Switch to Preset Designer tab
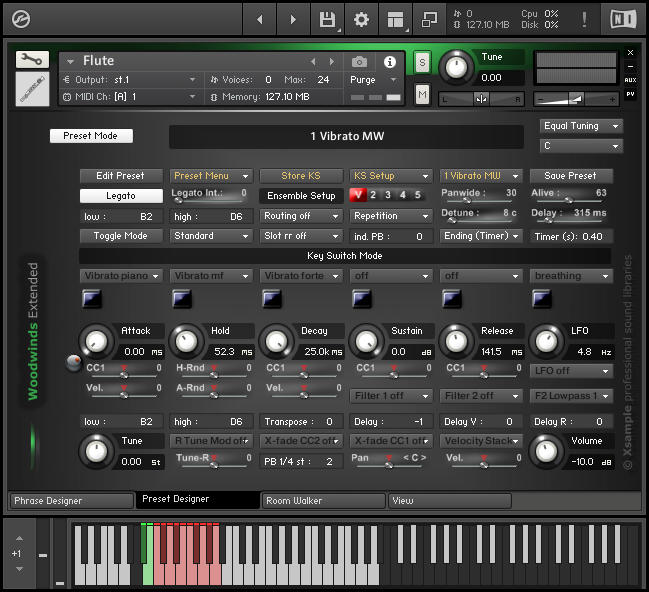This screenshot has height=592, width=649. pyautogui.click(x=198, y=500)
